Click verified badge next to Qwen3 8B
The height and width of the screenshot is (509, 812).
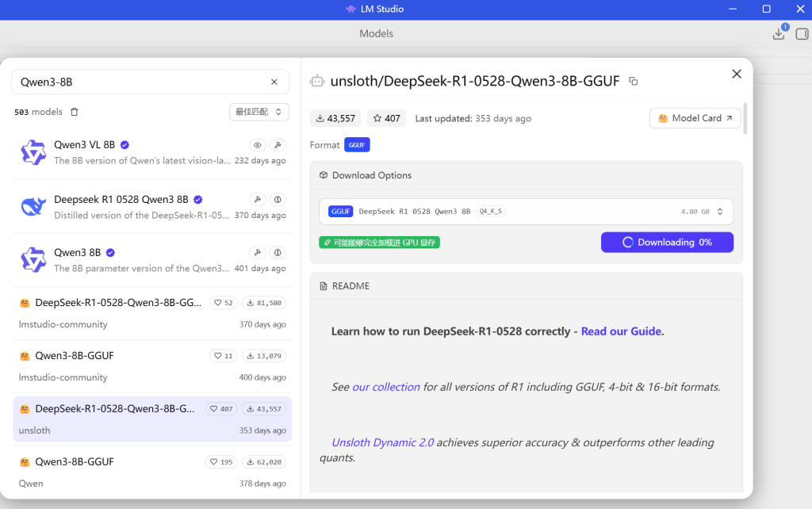coord(110,253)
